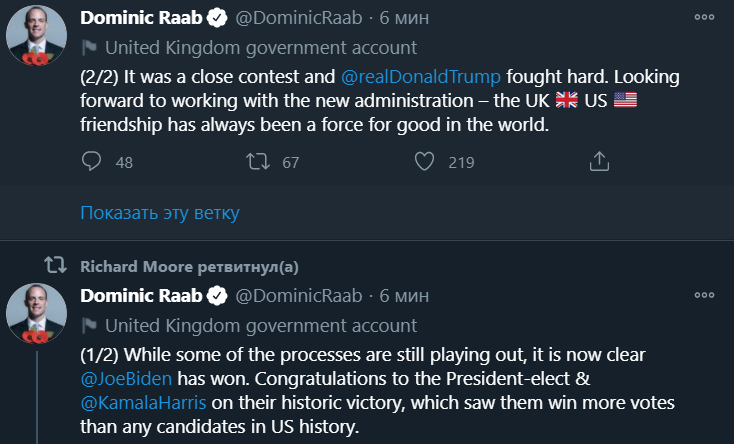Open the @realDonaldTrump mention link
This screenshot has width=734, height=444.
(x=431, y=75)
